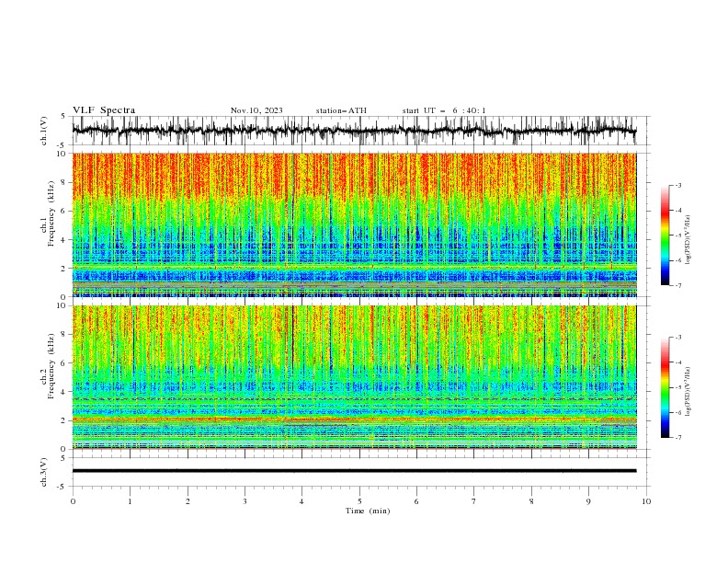
Task: Click the ch.1(V) axis "5" tick label
Action: tap(63, 116)
